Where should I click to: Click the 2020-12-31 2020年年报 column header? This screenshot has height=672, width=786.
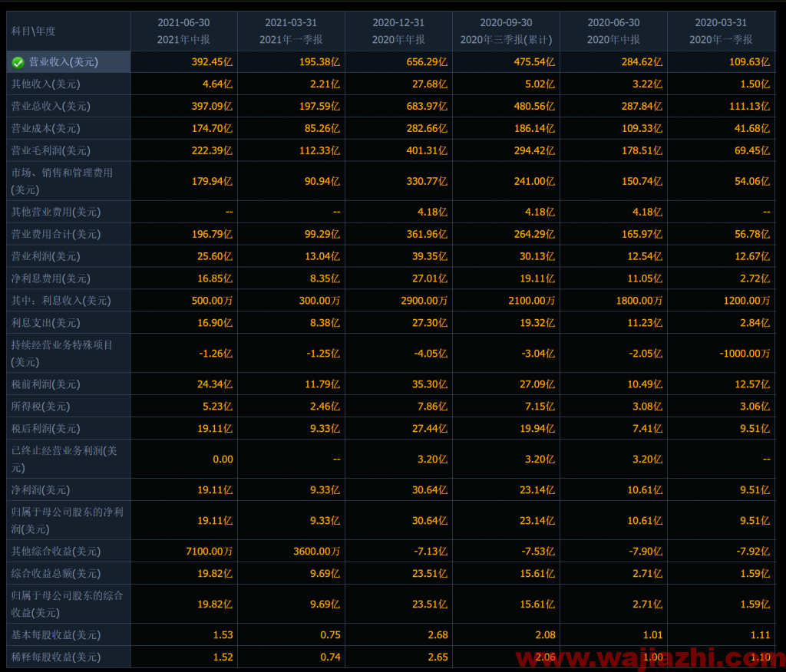point(398,31)
